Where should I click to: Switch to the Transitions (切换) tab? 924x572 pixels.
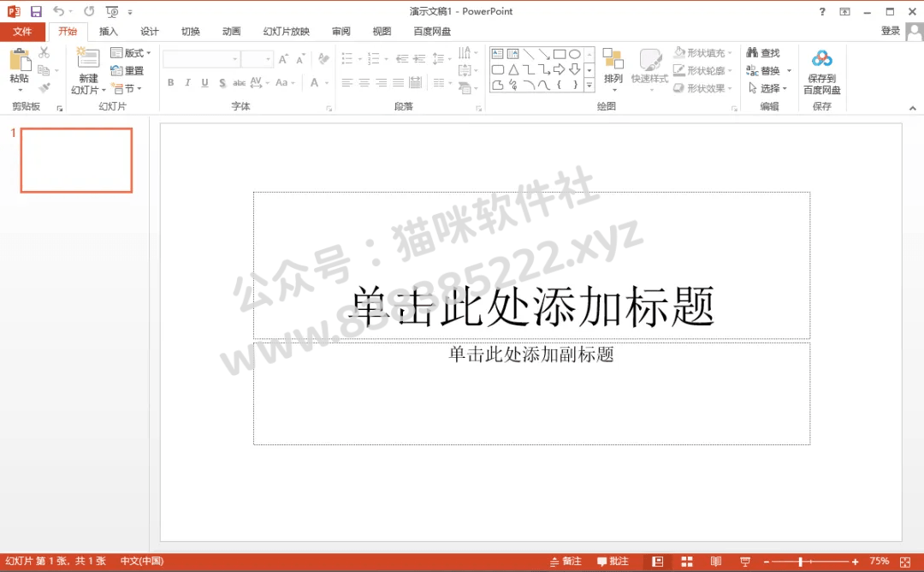190,31
